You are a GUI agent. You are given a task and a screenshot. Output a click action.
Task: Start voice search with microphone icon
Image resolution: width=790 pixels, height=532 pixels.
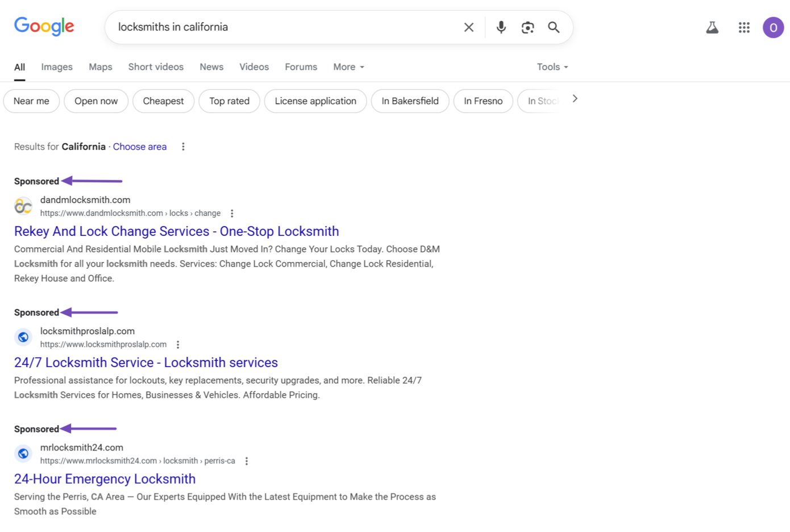[501, 27]
